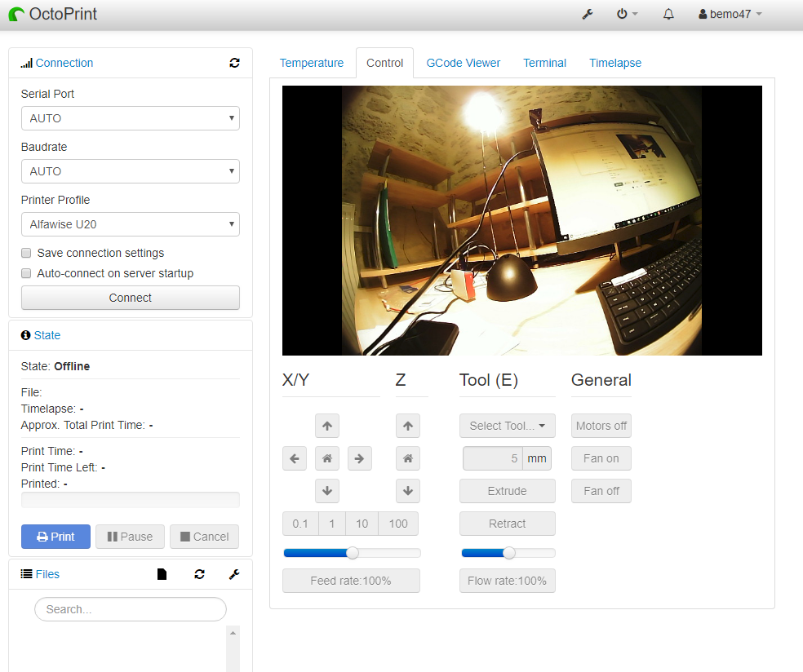Select 0.1 jog distance

point(300,524)
